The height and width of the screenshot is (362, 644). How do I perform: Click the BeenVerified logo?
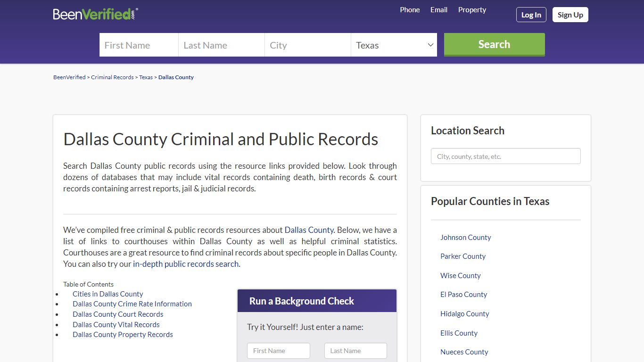pyautogui.click(x=96, y=14)
